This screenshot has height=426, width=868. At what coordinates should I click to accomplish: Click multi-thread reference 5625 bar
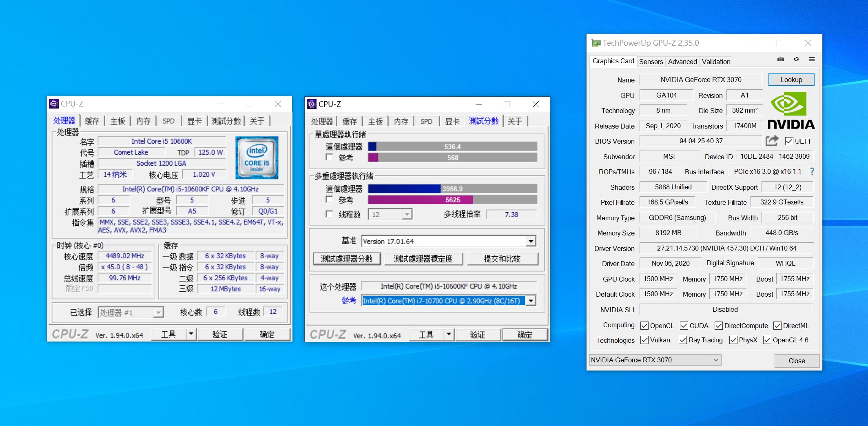[x=452, y=200]
